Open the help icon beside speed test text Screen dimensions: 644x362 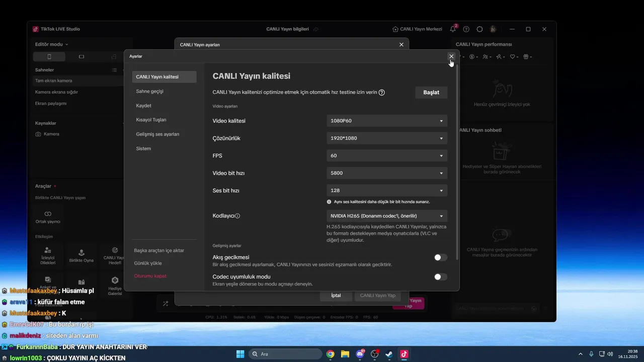382,93
